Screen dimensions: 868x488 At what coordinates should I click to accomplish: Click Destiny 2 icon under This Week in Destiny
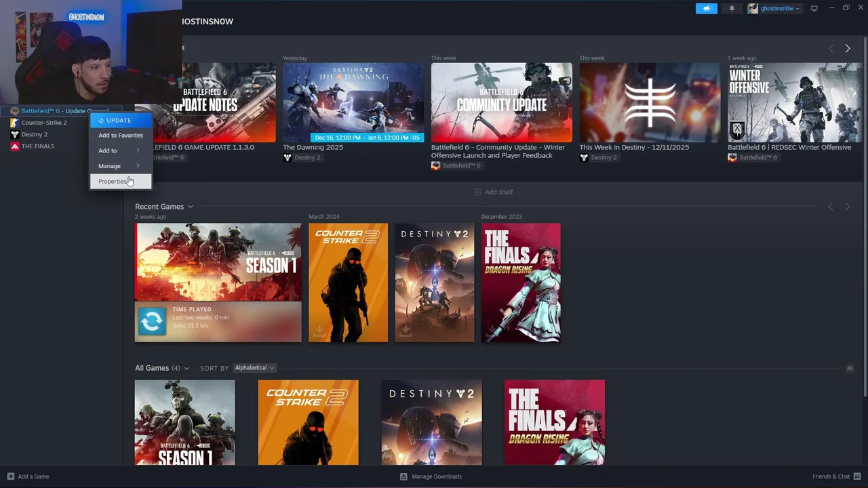point(584,157)
